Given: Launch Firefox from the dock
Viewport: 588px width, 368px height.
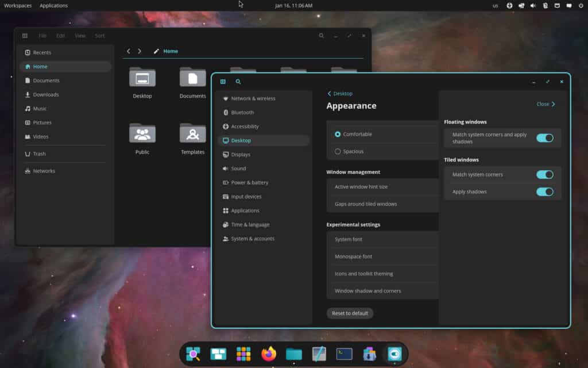Looking at the screenshot, I should point(268,354).
